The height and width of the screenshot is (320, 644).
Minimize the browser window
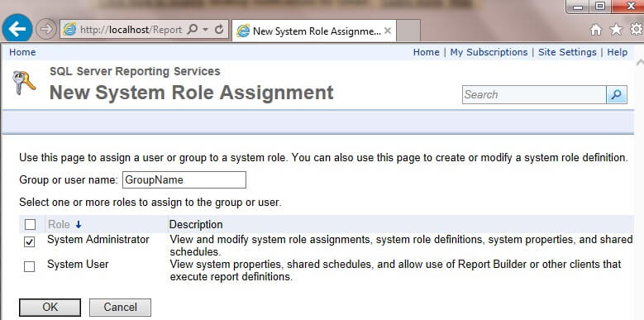(578, 7)
